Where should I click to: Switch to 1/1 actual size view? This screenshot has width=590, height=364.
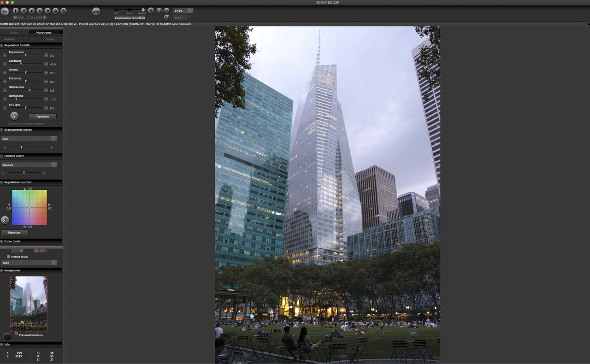point(166,10)
